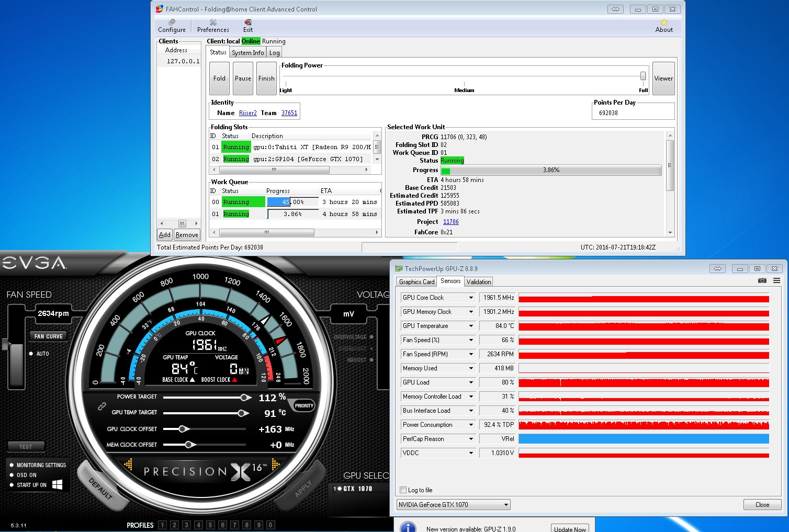
Task: Click Riiser2 user name link
Action: pyautogui.click(x=248, y=112)
